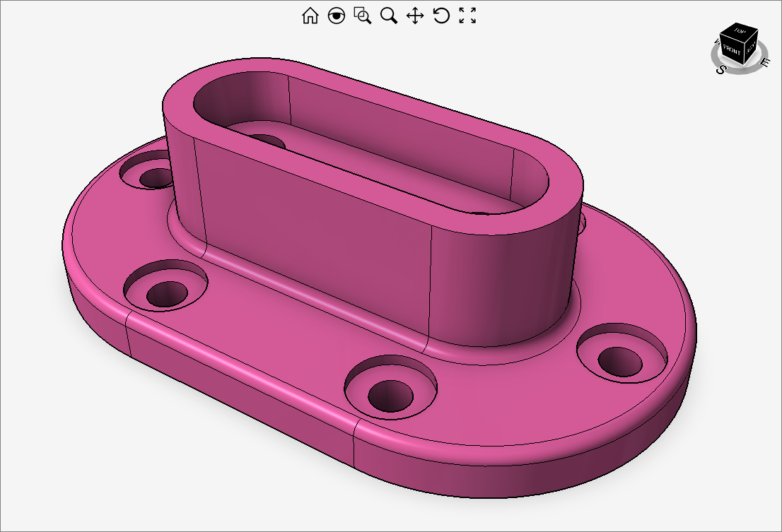Click the Home view icon
782x532 pixels.
pyautogui.click(x=310, y=16)
